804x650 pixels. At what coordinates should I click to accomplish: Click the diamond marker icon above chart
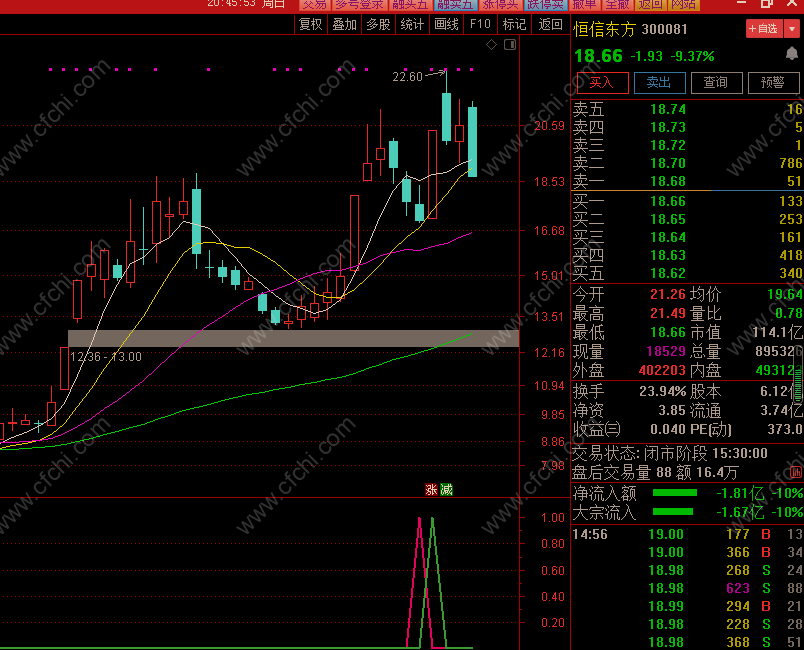(x=491, y=45)
